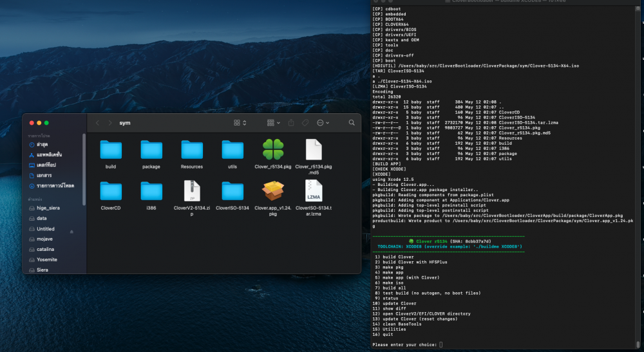The height and width of the screenshot is (352, 644).
Task: Select the Clover_r5134.pkg clover icon
Action: 273,149
